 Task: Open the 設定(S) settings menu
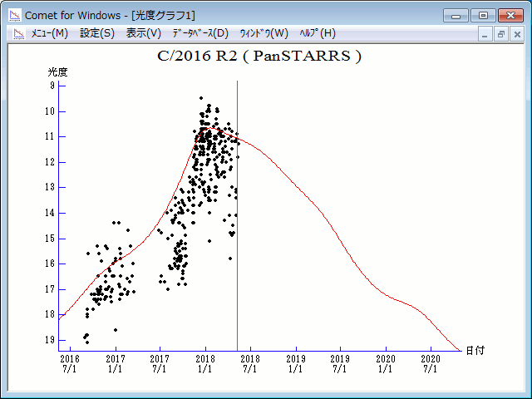[x=97, y=33]
